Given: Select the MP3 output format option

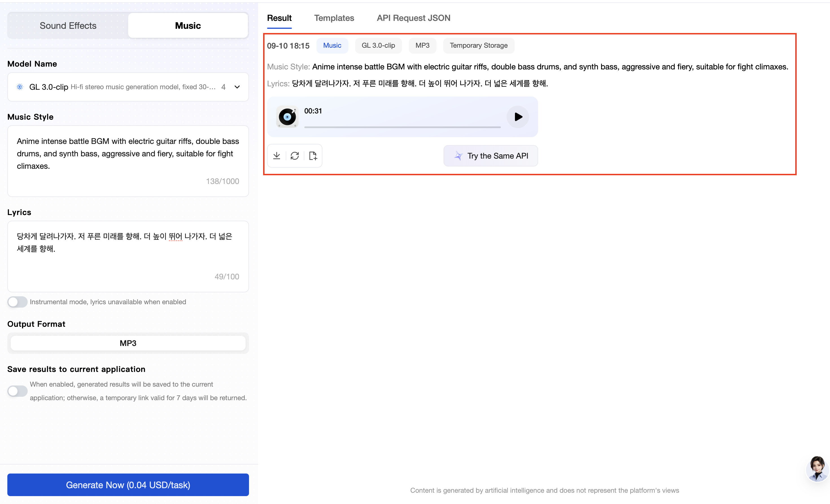Looking at the screenshot, I should (x=128, y=343).
